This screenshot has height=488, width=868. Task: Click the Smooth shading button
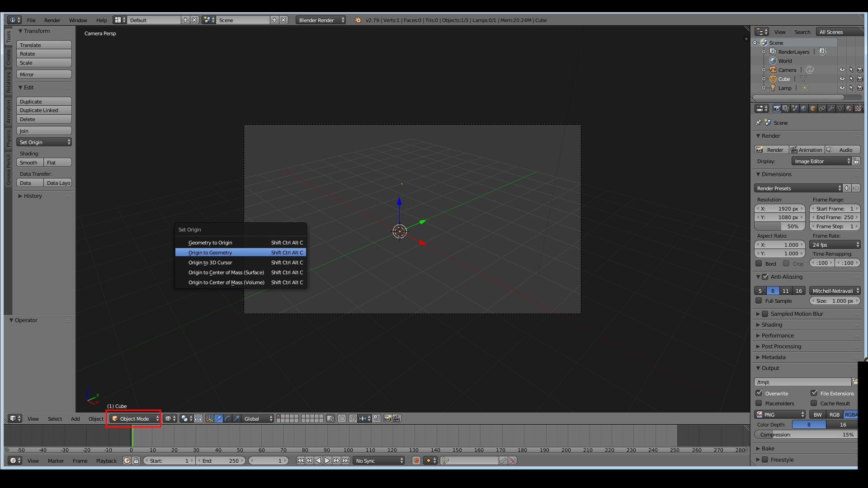(30, 162)
